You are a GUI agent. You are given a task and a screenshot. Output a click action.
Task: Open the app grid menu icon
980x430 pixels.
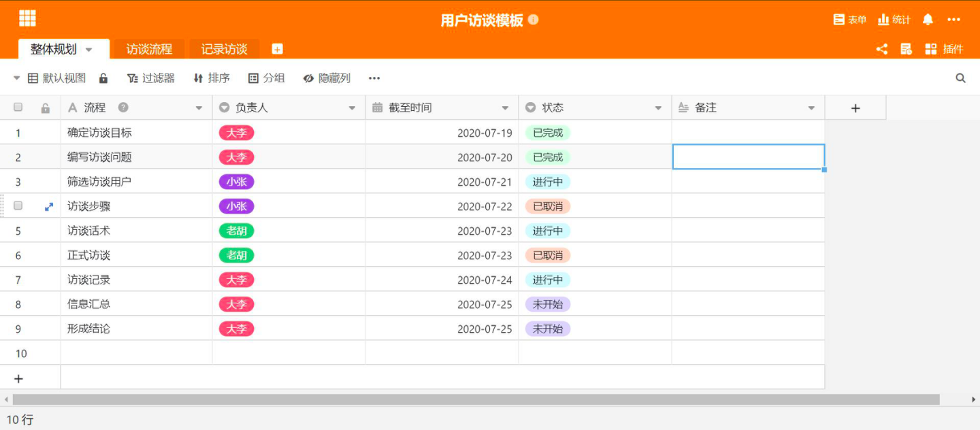click(27, 18)
